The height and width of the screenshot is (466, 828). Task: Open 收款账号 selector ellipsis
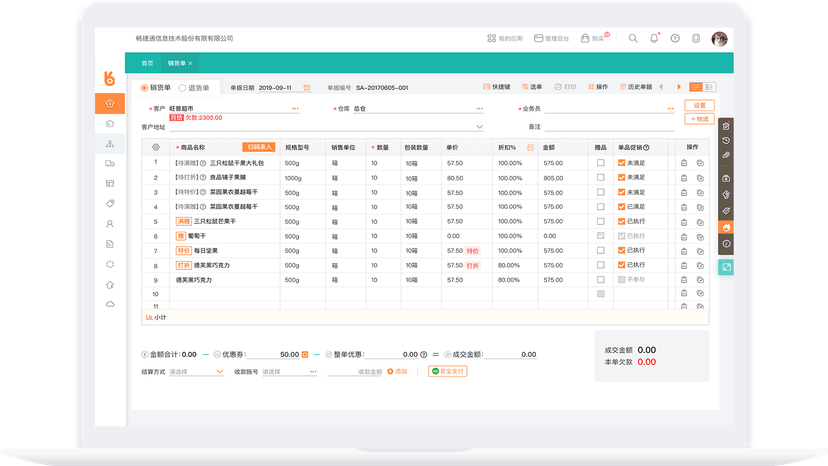(x=313, y=371)
